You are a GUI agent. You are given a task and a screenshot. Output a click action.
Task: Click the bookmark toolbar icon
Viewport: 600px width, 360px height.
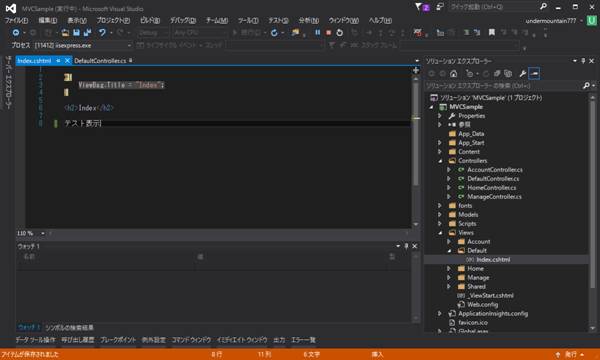click(x=492, y=33)
